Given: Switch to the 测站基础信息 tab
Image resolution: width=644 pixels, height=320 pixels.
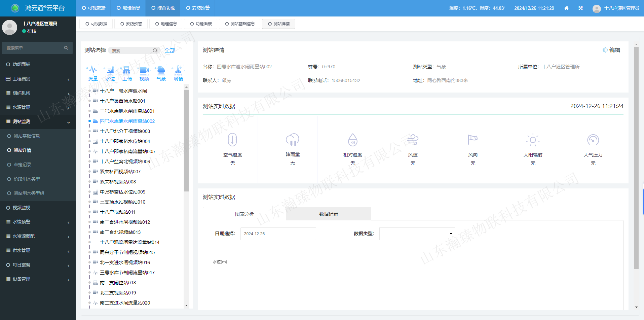Looking at the screenshot, I should 239,24.
